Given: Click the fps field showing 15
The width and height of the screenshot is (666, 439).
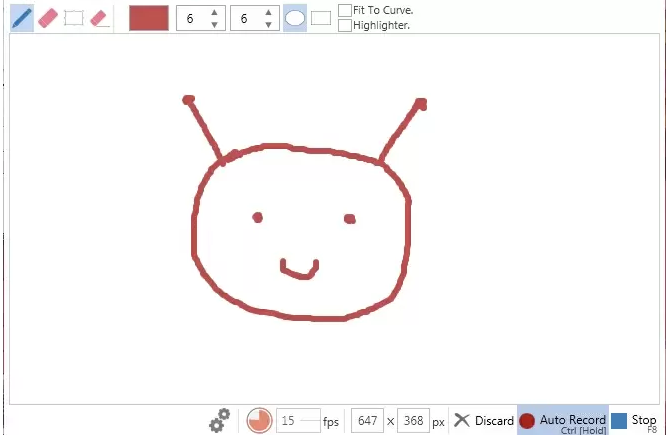Looking at the screenshot, I should [298, 420].
